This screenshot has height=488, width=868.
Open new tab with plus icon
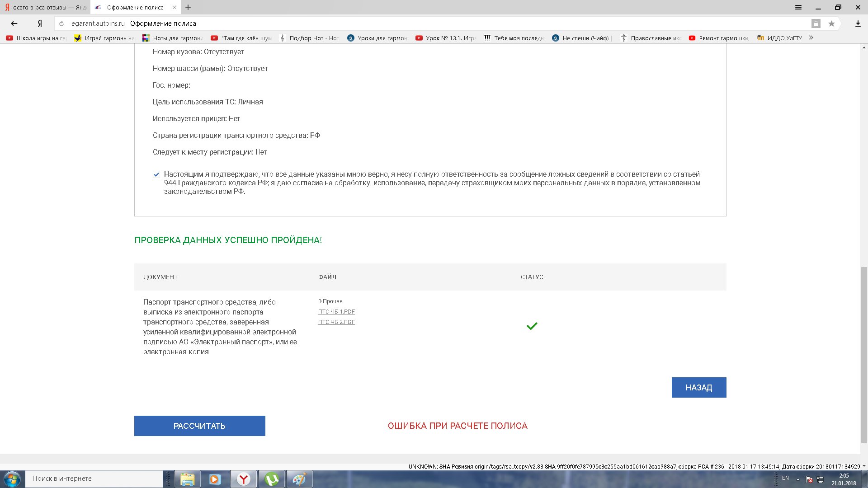(x=188, y=7)
